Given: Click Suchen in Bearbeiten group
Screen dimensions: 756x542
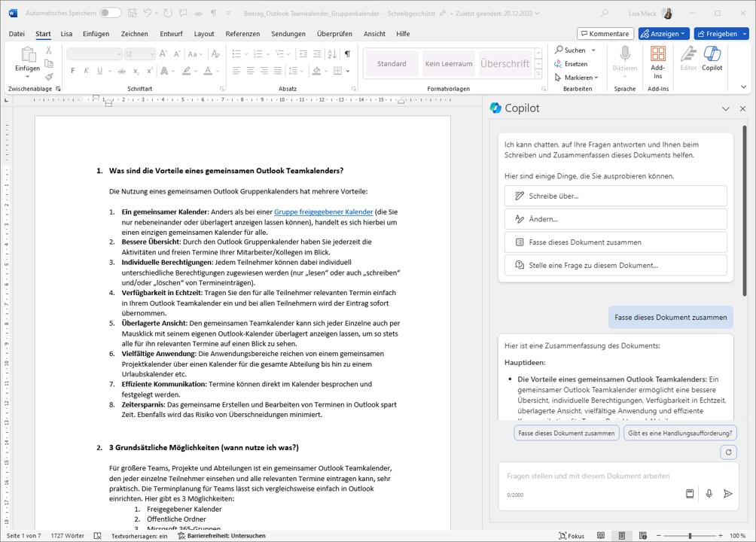Looking at the screenshot, I should click(x=575, y=50).
